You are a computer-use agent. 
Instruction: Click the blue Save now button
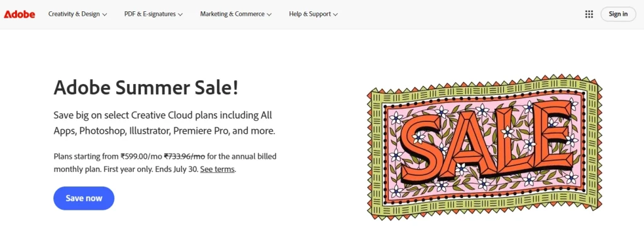[84, 198]
